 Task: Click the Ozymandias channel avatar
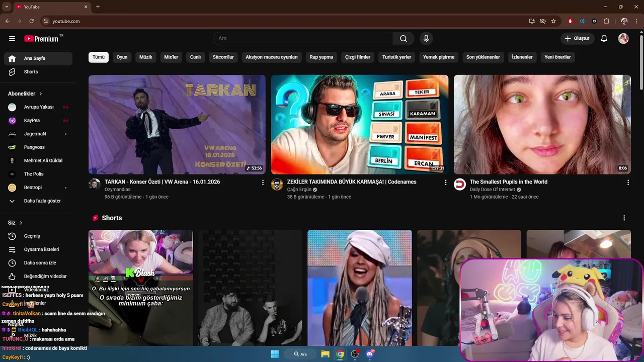[x=95, y=185]
